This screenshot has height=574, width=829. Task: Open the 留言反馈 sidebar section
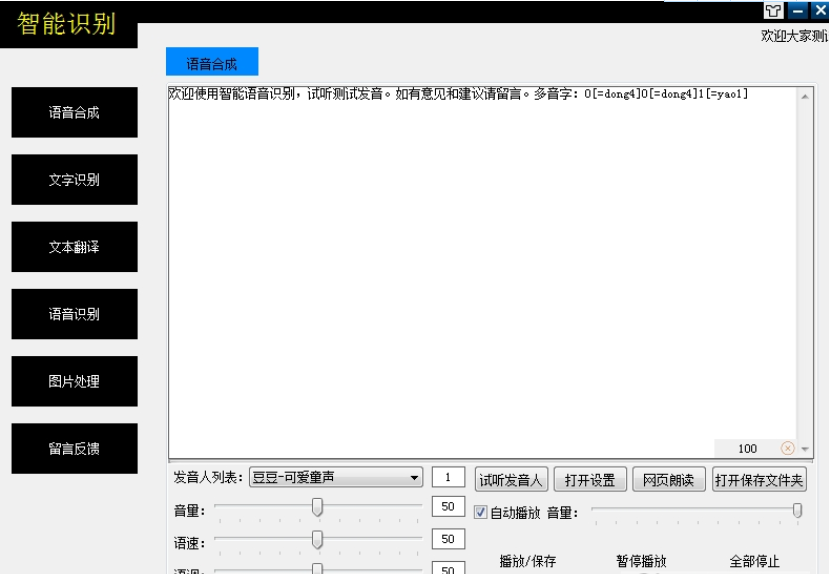75,448
